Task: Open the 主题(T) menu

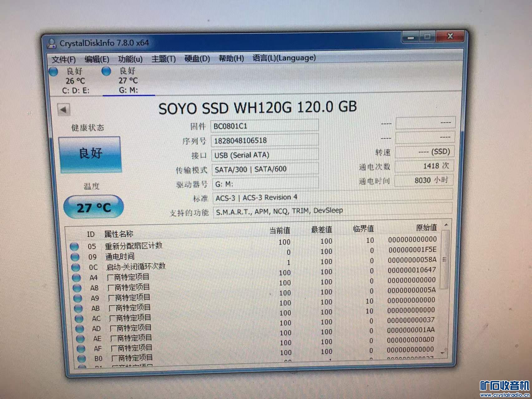Action: click(163, 59)
